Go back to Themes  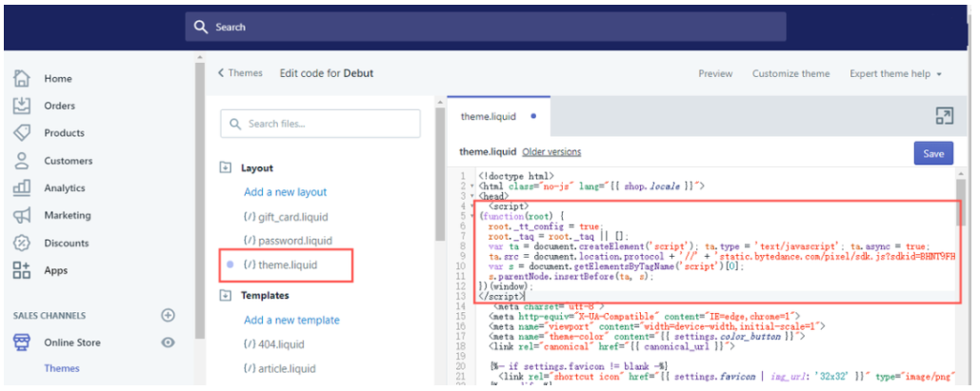(x=240, y=73)
